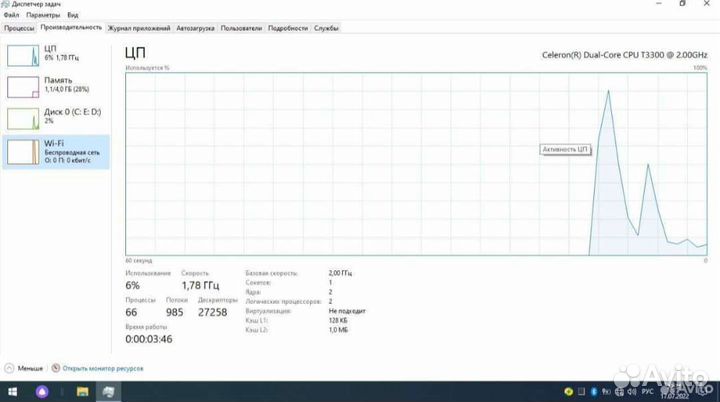The height and width of the screenshot is (402, 720).
Task: Click the handles count 27258
Action: pyautogui.click(x=213, y=312)
